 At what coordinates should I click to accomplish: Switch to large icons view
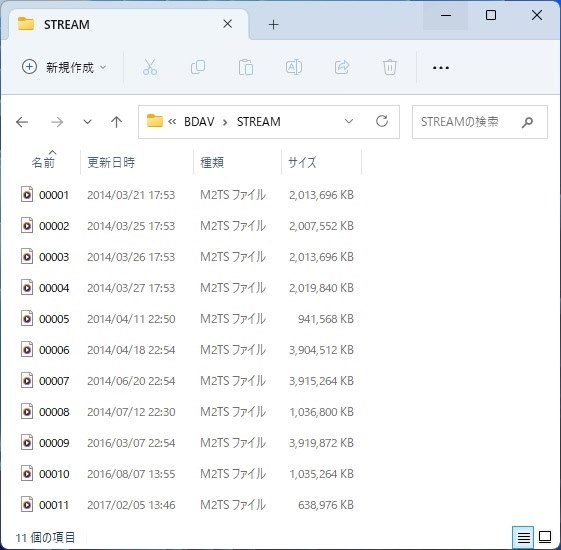click(545, 537)
